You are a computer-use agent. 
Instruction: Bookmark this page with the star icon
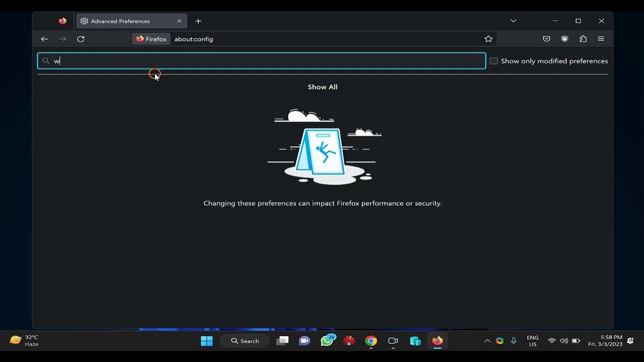[488, 39]
